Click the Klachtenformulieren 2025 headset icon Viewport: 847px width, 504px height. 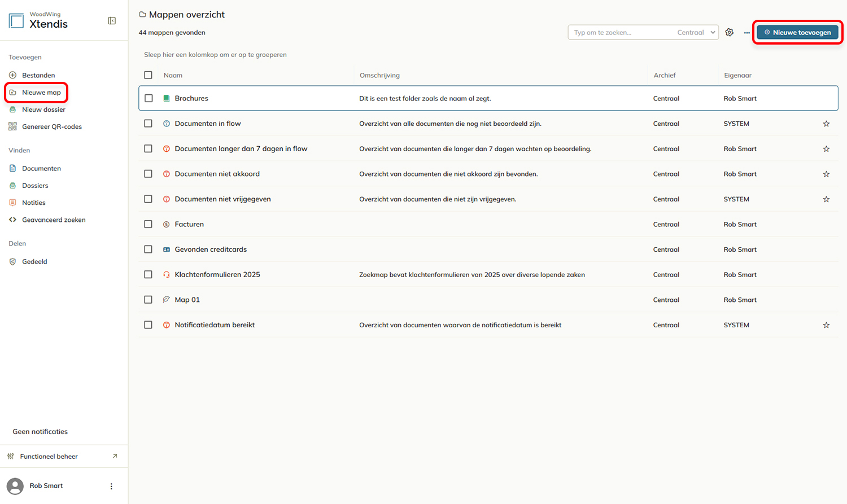pyautogui.click(x=167, y=275)
